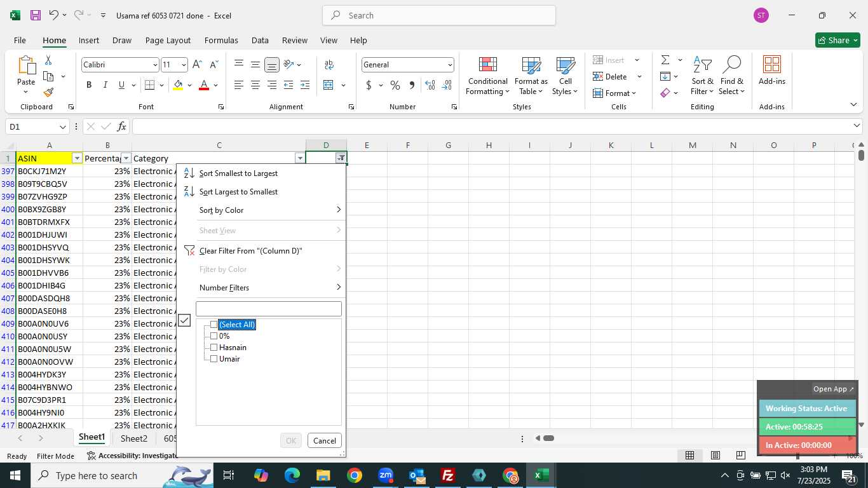Check the Hasnain filter checkbox
The image size is (868, 488).
pyautogui.click(x=214, y=348)
